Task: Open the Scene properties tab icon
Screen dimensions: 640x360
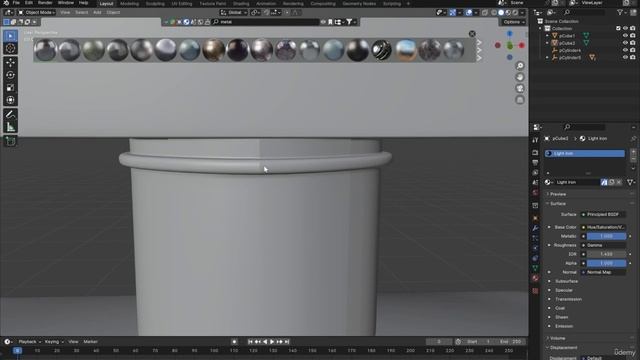Action: pyautogui.click(x=535, y=182)
